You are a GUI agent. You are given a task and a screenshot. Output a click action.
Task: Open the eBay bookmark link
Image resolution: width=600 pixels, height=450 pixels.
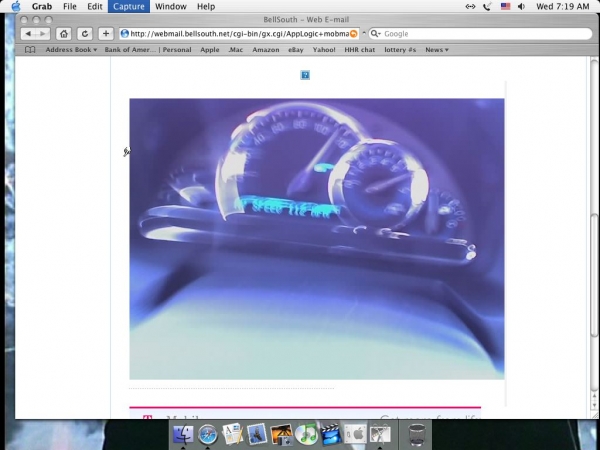click(x=296, y=49)
